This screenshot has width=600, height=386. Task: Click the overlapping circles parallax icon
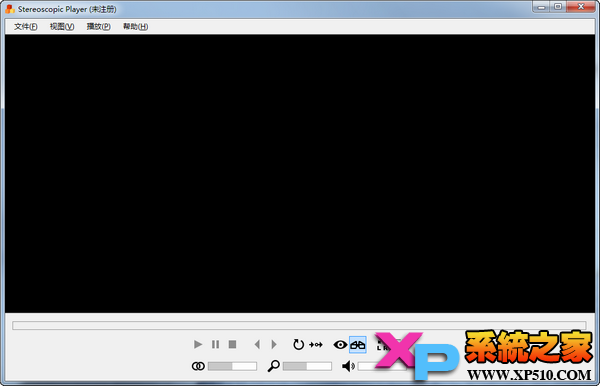(198, 366)
